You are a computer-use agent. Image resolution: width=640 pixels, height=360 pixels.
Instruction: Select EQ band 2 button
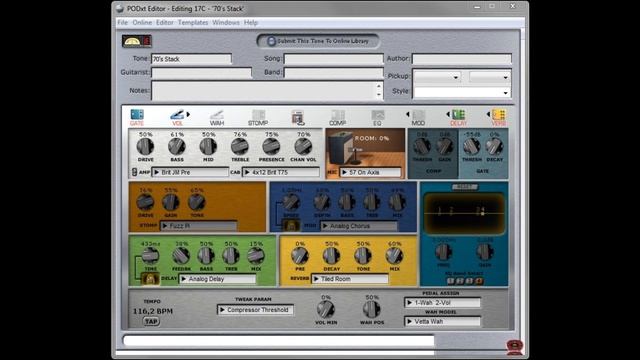click(x=460, y=281)
